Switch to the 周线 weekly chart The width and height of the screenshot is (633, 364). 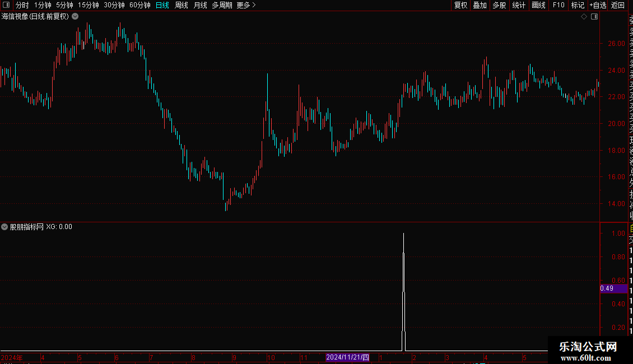point(181,5)
